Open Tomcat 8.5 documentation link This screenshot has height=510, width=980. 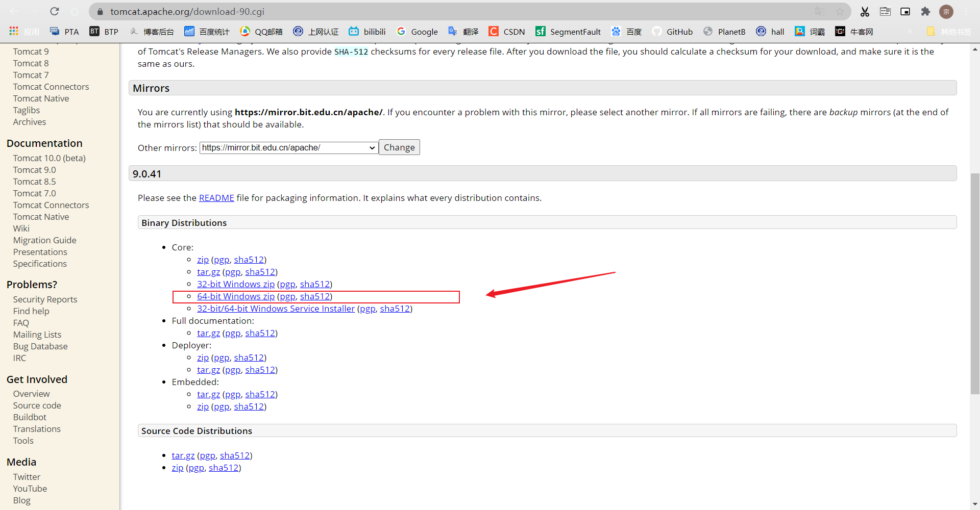click(35, 182)
